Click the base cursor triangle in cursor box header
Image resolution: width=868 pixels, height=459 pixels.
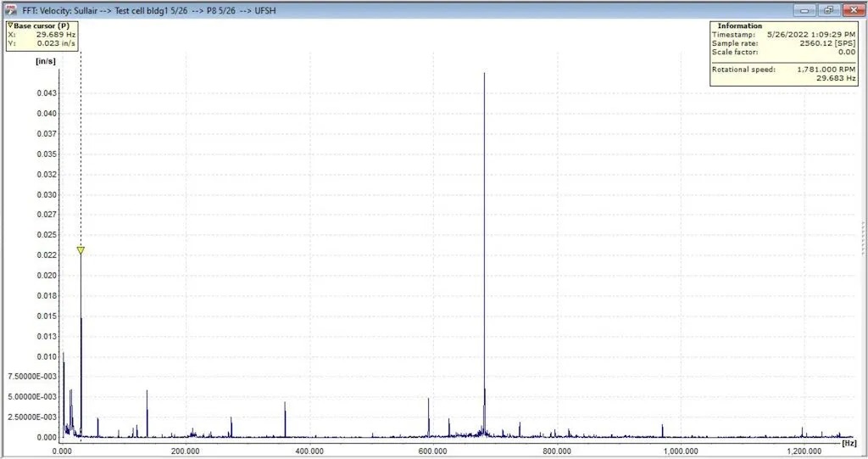click(10, 25)
